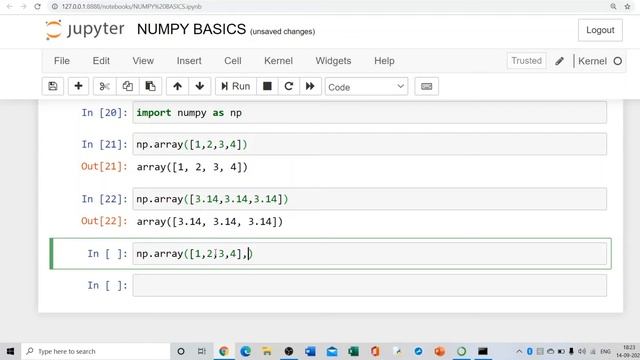Open the View menu
The width and height of the screenshot is (640, 360).
(143, 61)
